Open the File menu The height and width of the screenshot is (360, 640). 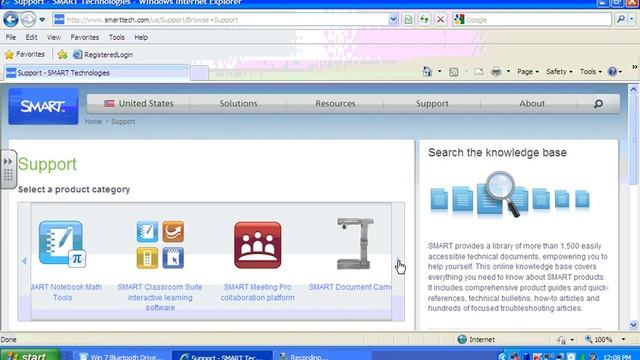pos(11,37)
